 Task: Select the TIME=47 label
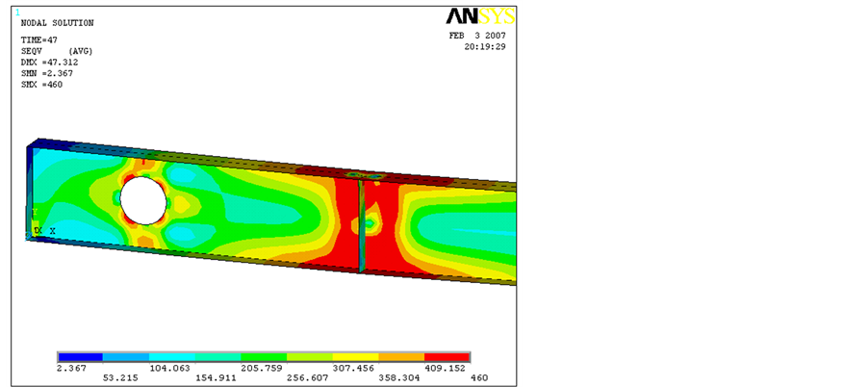click(39, 39)
